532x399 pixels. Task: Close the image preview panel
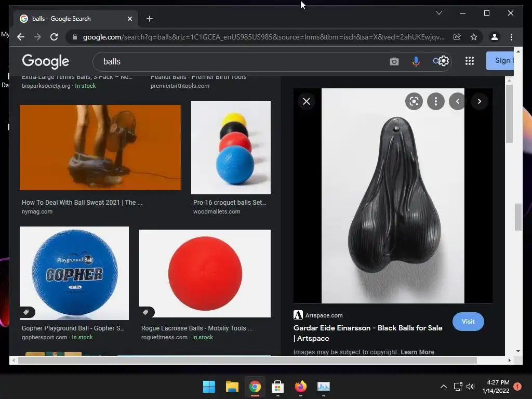(307, 101)
